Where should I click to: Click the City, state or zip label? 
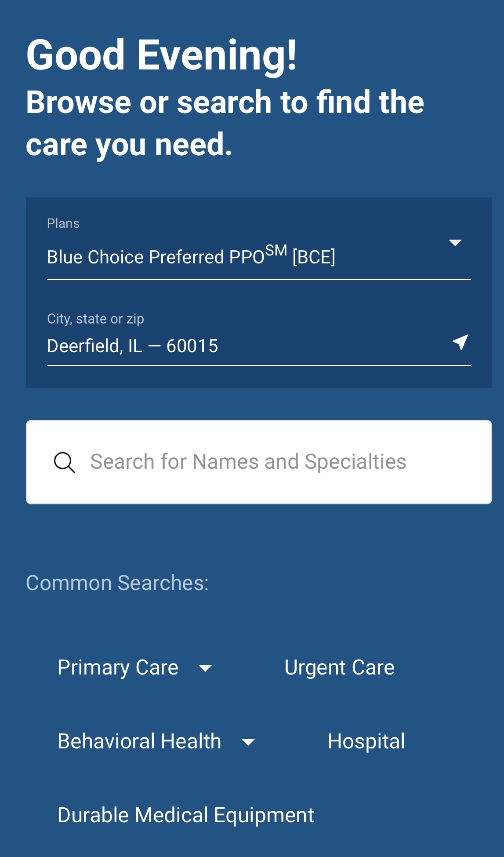click(95, 319)
